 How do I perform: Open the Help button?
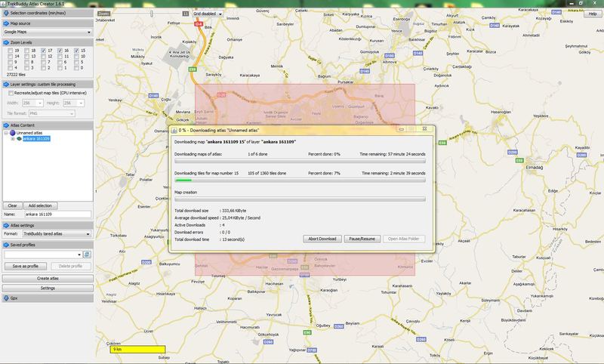click(x=593, y=14)
